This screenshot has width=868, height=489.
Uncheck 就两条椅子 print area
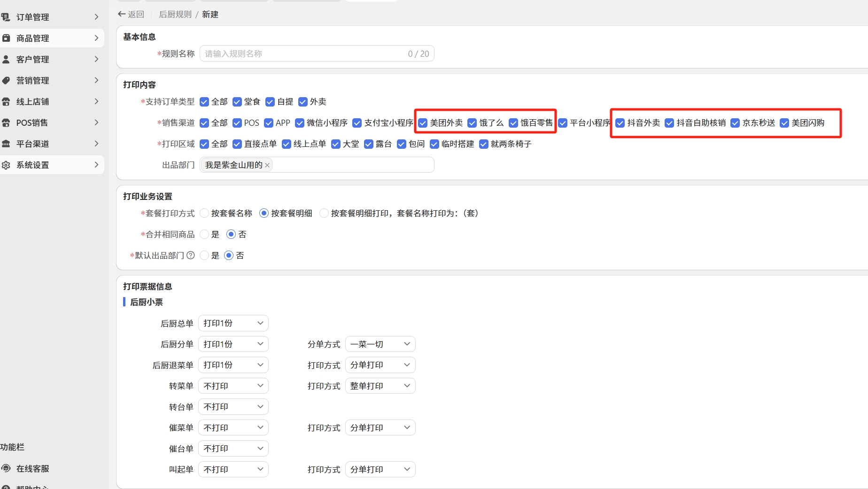[484, 144]
